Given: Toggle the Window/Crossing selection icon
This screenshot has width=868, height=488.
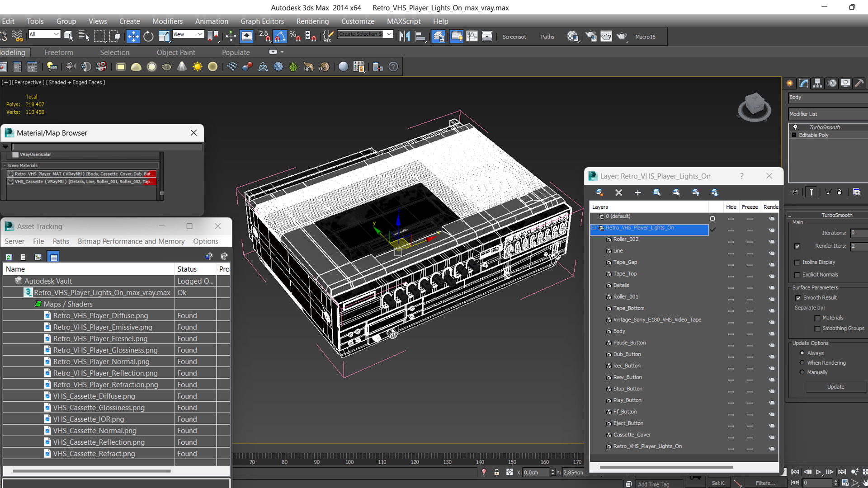Looking at the screenshot, I should click(115, 37).
